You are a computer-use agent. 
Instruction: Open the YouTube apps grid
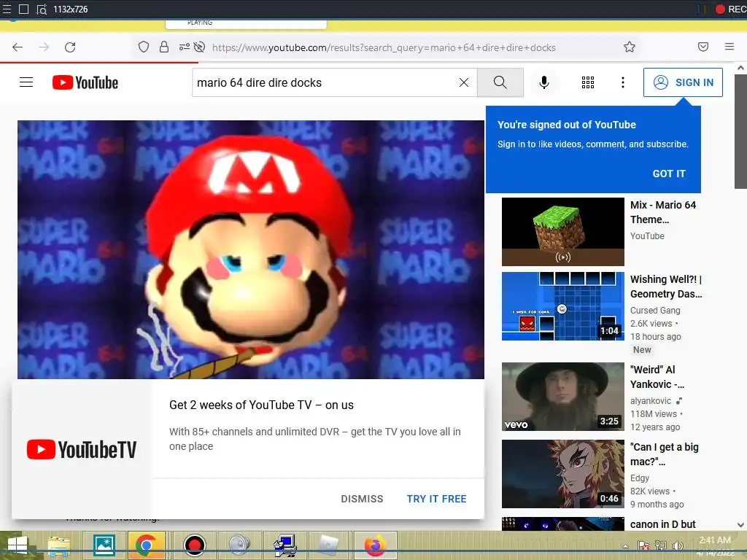[x=588, y=82]
